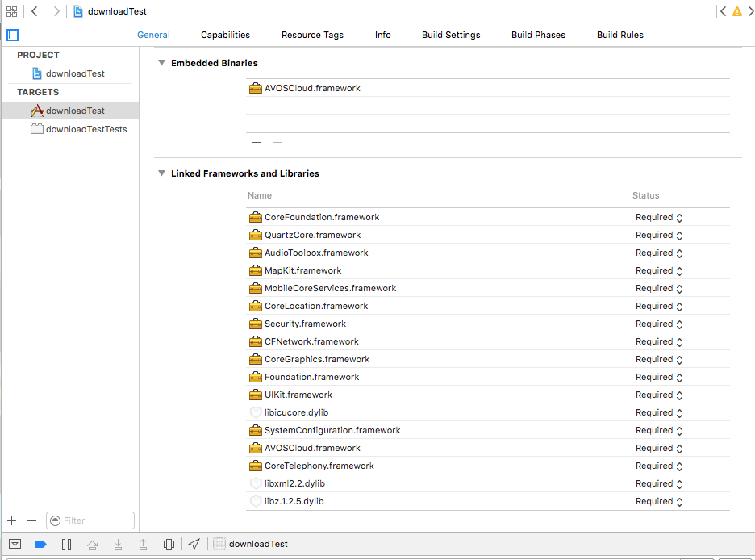Change the status of MobileCoreServices.framework
The width and height of the screenshot is (755, 560).
tap(659, 288)
